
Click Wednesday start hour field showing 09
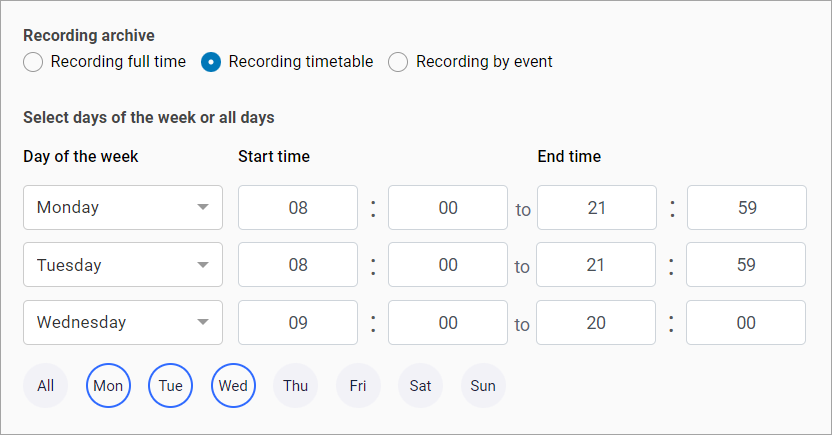tap(298, 323)
